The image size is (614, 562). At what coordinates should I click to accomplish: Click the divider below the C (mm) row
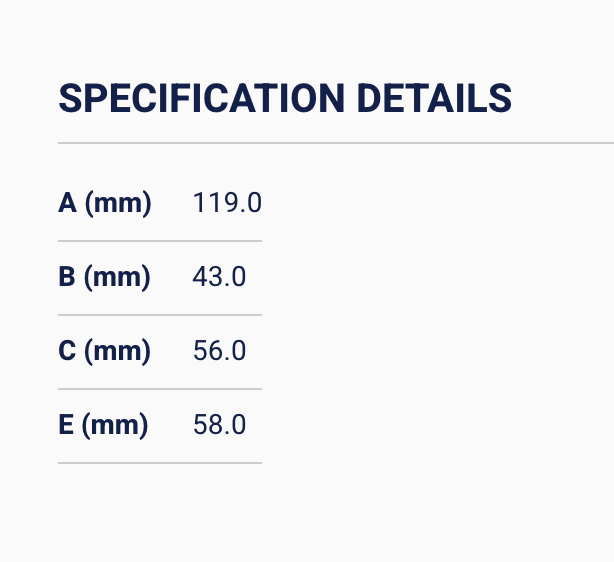click(160, 389)
